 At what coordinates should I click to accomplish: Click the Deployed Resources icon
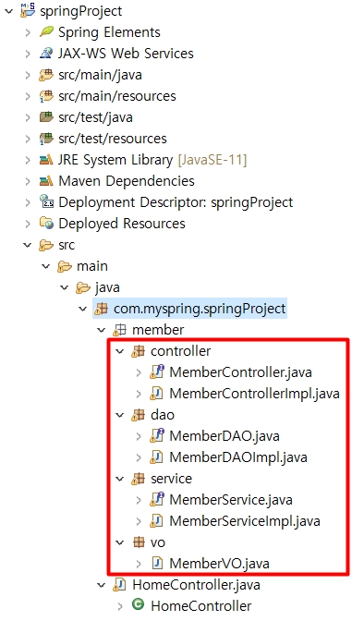click(46, 224)
